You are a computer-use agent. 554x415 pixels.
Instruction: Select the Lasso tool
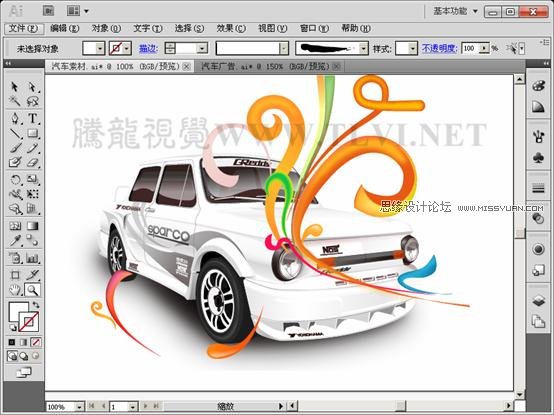pyautogui.click(x=32, y=101)
